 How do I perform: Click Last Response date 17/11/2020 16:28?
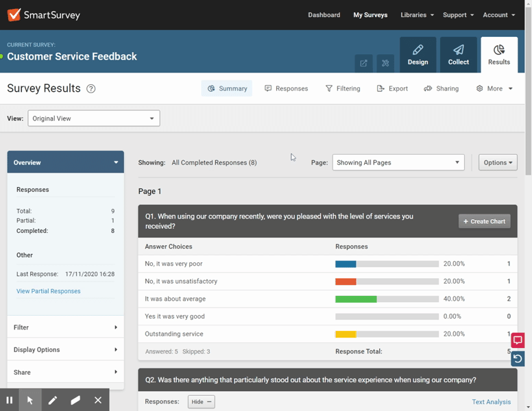(90, 274)
